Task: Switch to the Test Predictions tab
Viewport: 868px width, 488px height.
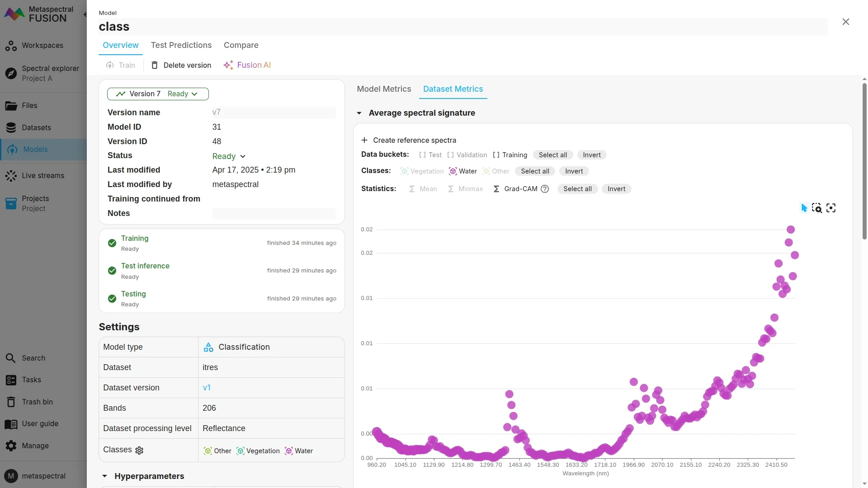Action: [181, 45]
